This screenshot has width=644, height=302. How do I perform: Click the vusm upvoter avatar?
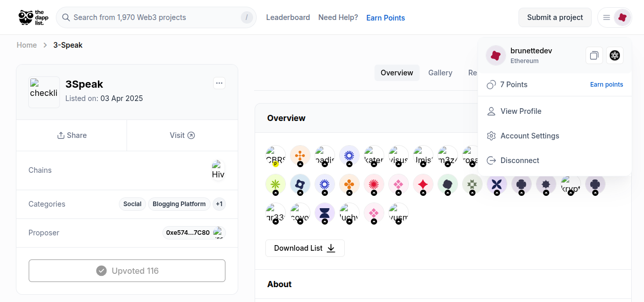pyautogui.click(x=399, y=213)
